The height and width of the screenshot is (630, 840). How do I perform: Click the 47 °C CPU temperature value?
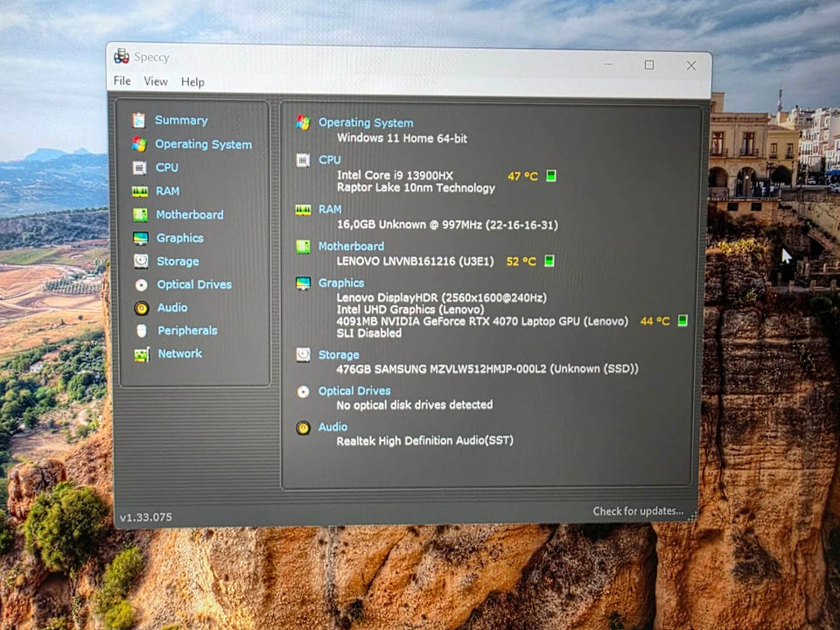point(522,176)
